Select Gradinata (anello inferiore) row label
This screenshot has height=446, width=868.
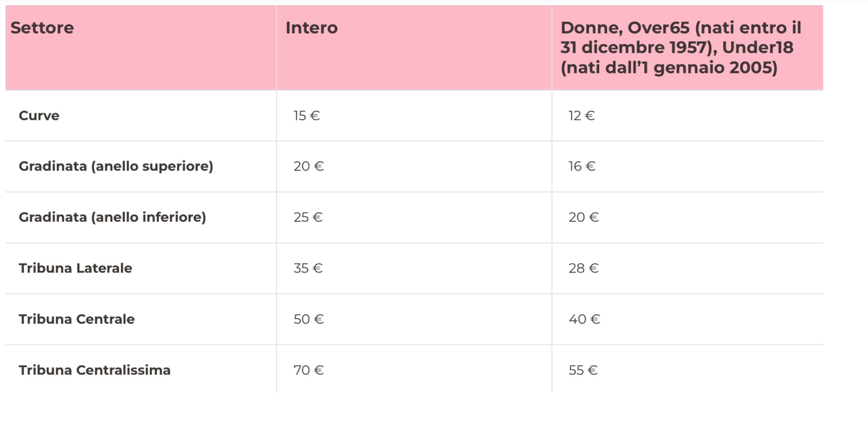pyautogui.click(x=112, y=217)
